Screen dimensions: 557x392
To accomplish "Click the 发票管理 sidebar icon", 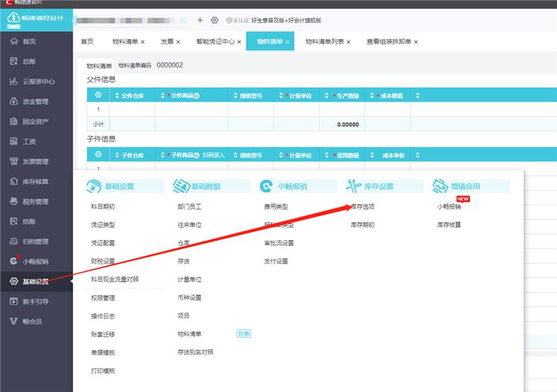I will 13,162.
